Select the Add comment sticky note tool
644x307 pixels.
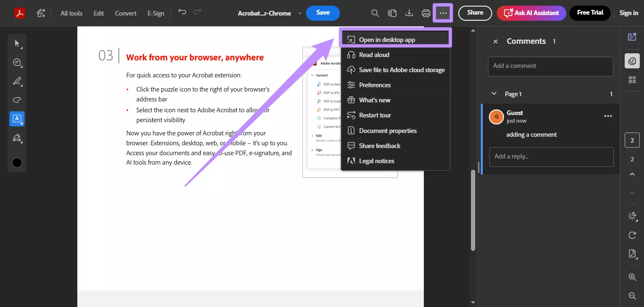click(17, 62)
